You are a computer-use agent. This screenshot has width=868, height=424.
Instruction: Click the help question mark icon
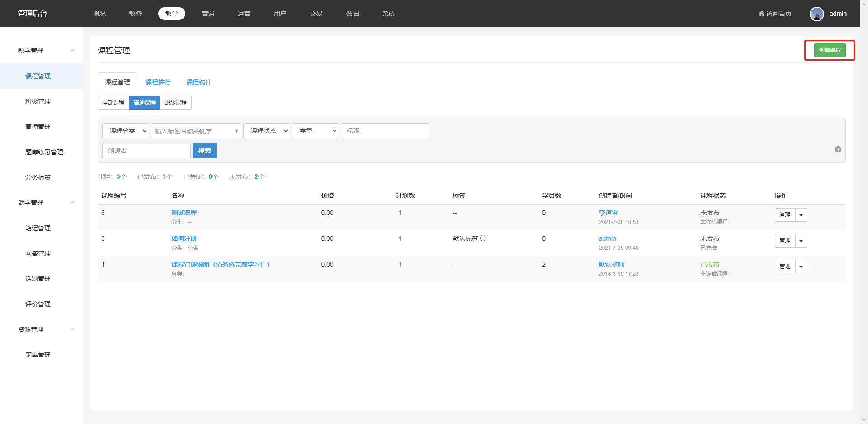coord(838,149)
